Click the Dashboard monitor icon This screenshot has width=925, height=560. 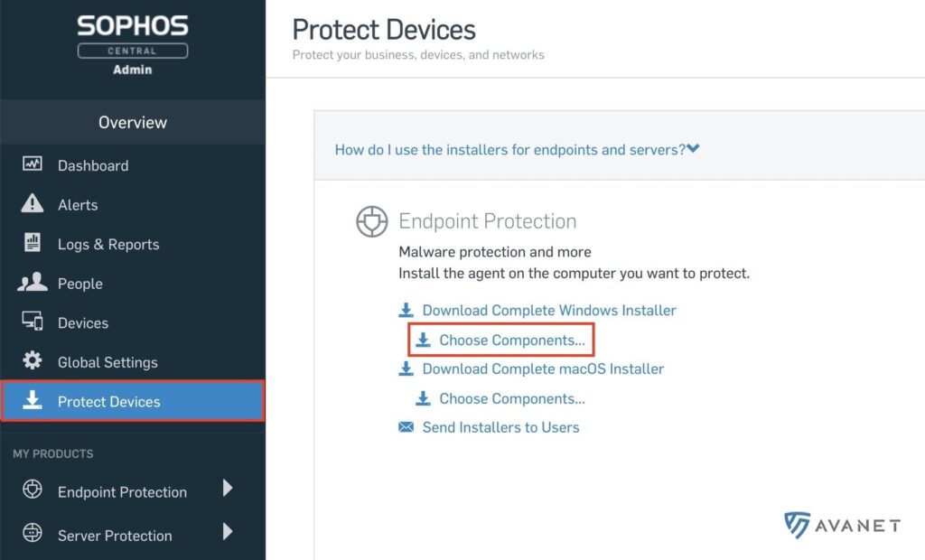click(x=32, y=163)
